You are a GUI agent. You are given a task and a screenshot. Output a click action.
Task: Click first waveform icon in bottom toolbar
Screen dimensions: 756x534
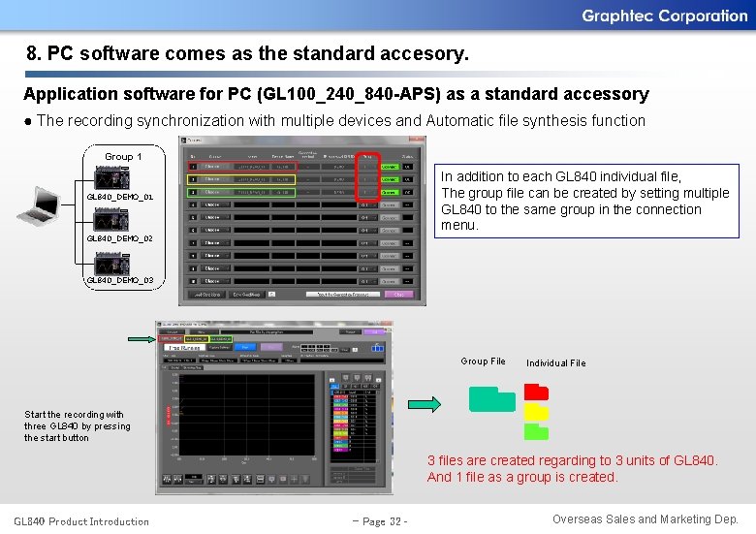click(167, 479)
